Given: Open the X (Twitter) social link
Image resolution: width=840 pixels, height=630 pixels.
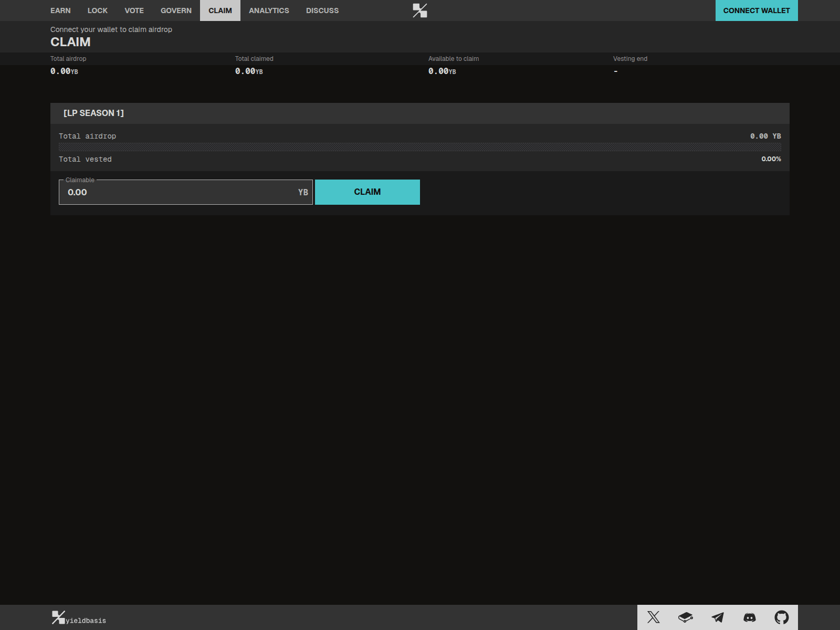Looking at the screenshot, I should click(653, 617).
